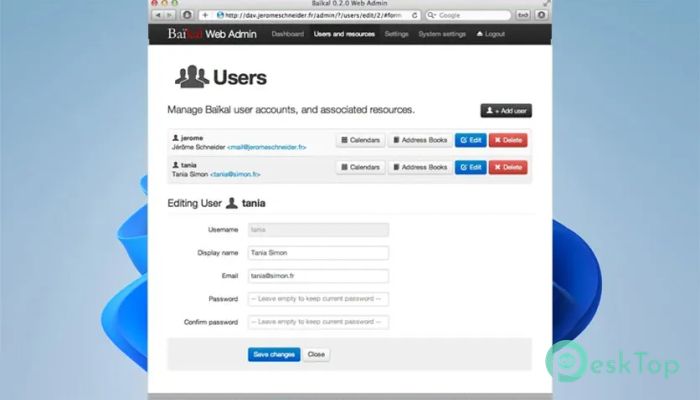Click the rightmost browser toolbar settings icon

click(541, 15)
